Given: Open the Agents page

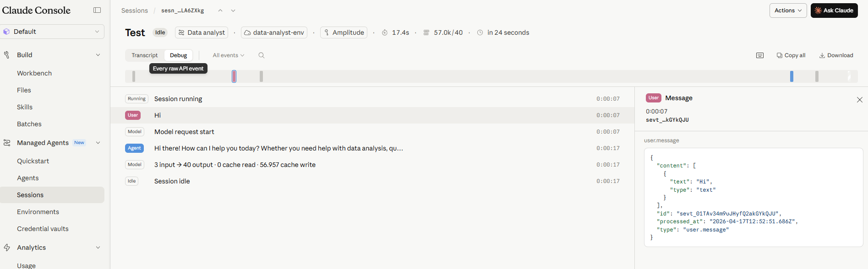Looking at the screenshot, I should 28,178.
